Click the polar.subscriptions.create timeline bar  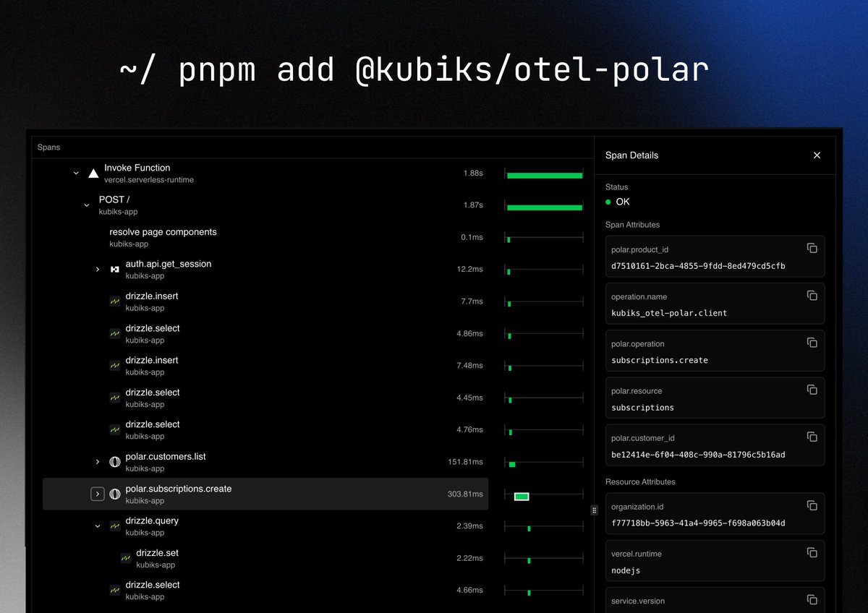tap(522, 496)
